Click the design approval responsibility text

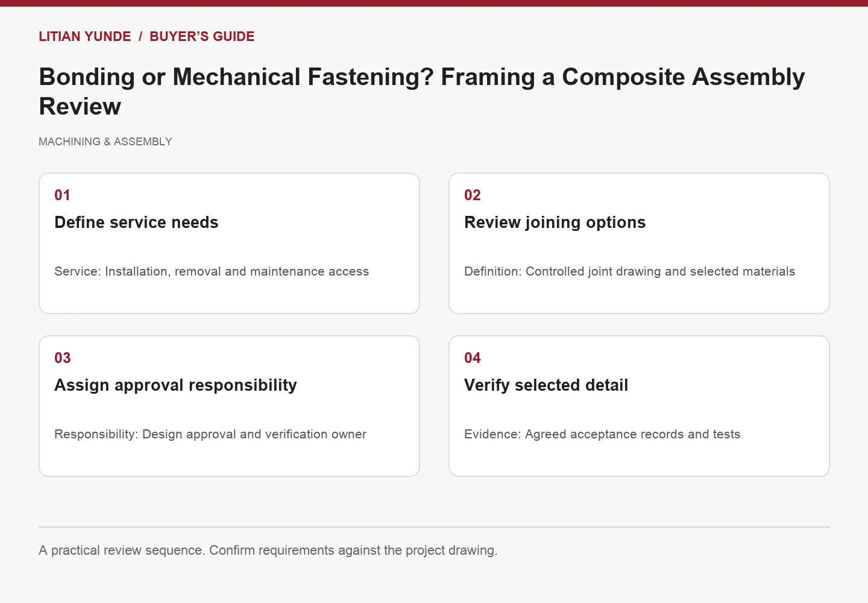(210, 434)
